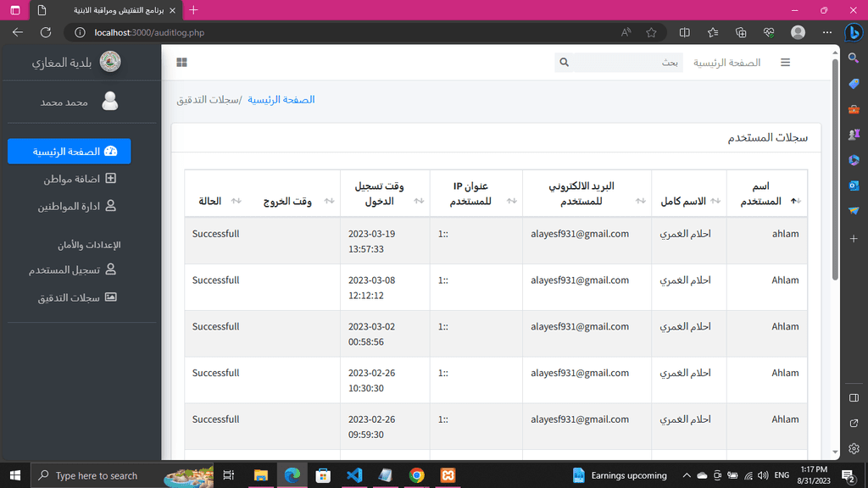Click الصفحة الرئيسية link in top navbar

coord(726,63)
